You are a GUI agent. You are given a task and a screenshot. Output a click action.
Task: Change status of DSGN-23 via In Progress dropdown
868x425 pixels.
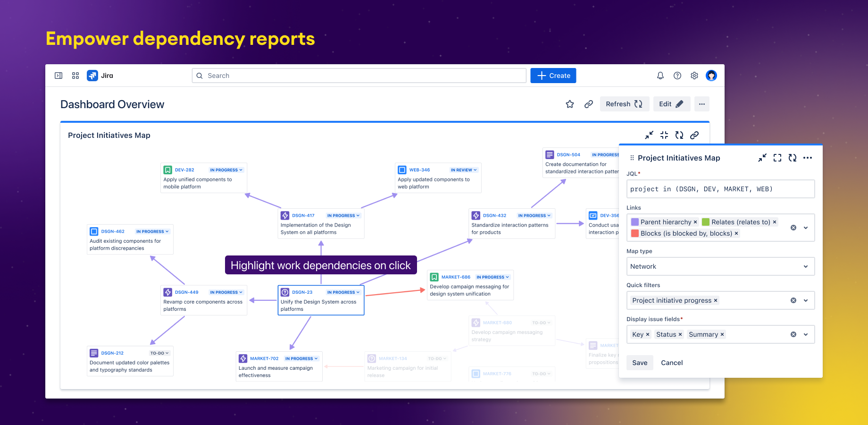343,292
